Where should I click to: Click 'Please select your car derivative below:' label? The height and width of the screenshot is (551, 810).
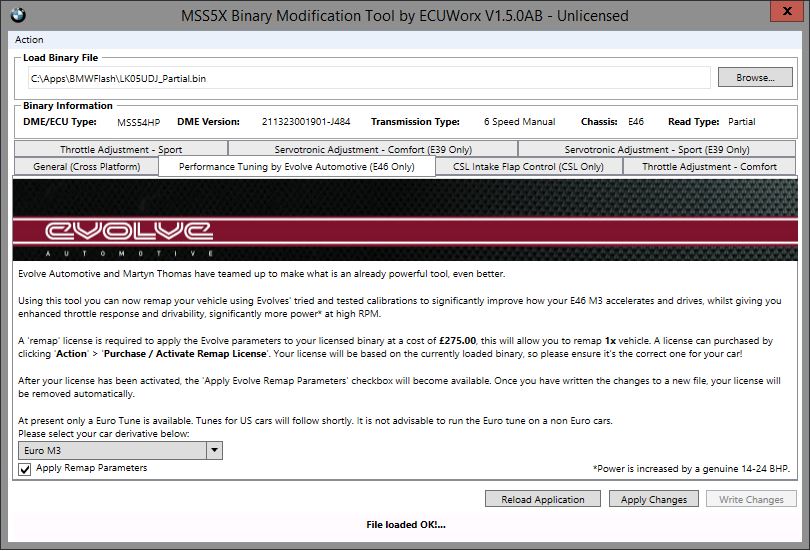click(x=104, y=434)
